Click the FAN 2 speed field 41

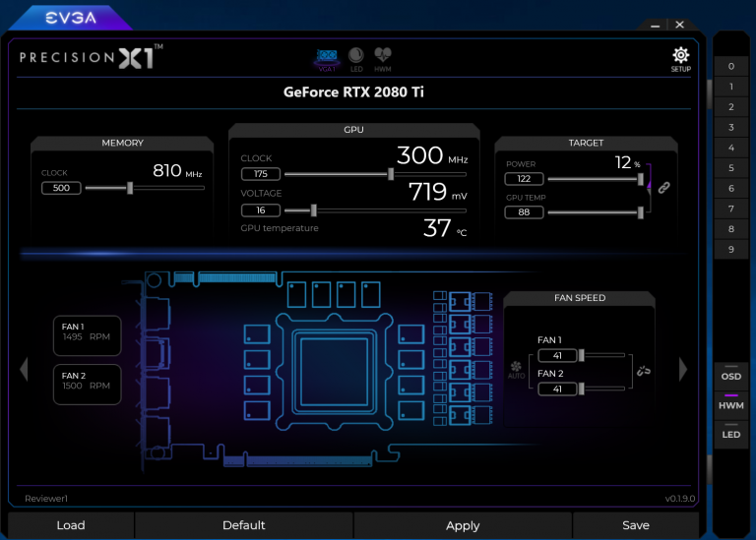tap(557, 389)
